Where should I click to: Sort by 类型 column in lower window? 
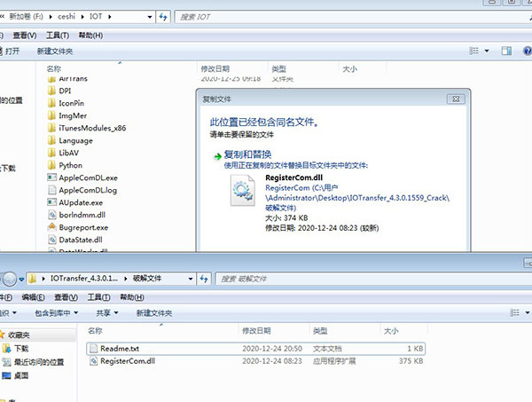coord(320,331)
